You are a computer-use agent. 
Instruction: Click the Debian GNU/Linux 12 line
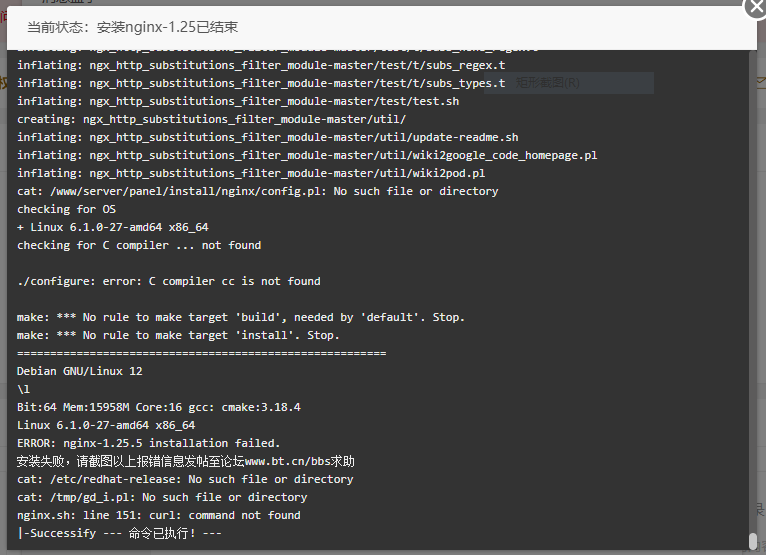click(80, 371)
